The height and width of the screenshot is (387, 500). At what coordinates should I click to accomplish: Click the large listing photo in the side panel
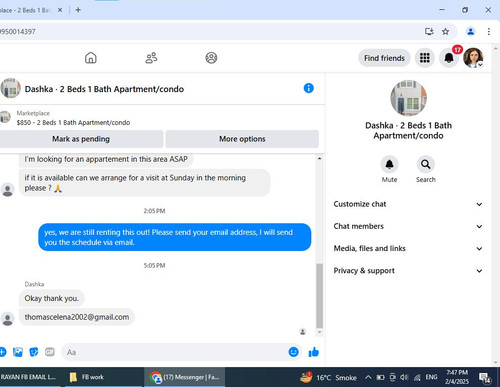pos(408,98)
